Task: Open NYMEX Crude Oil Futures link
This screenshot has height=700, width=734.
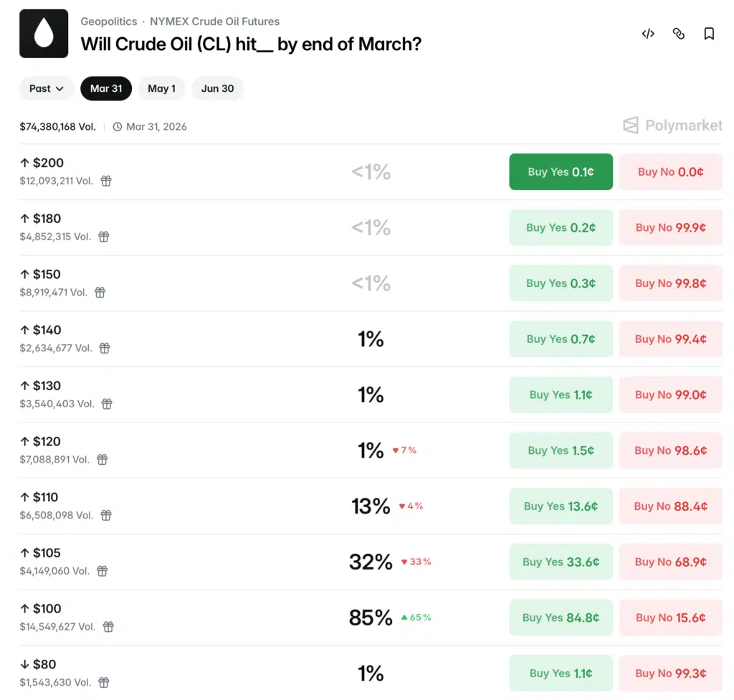Action: [x=214, y=22]
